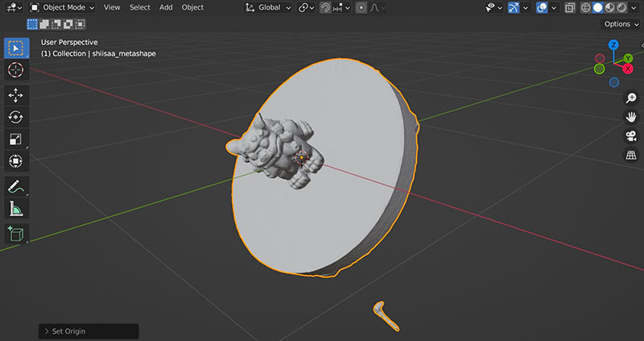
Task: Choose the extend-selection mode icon
Action: 44,24
